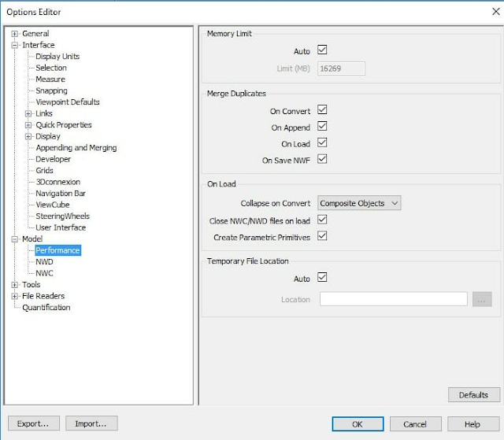This screenshot has width=504, height=440.
Task: Open Appending and Merging options
Action: (x=76, y=148)
